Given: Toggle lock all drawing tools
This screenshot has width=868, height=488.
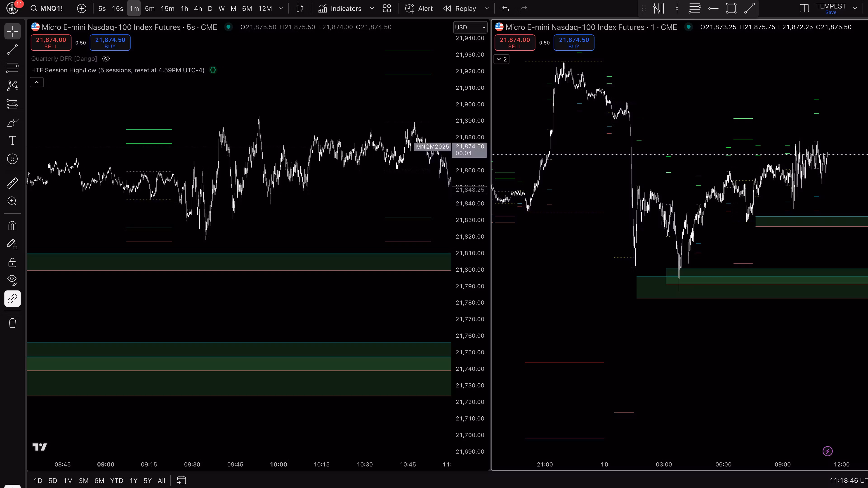Looking at the screenshot, I should point(12,262).
